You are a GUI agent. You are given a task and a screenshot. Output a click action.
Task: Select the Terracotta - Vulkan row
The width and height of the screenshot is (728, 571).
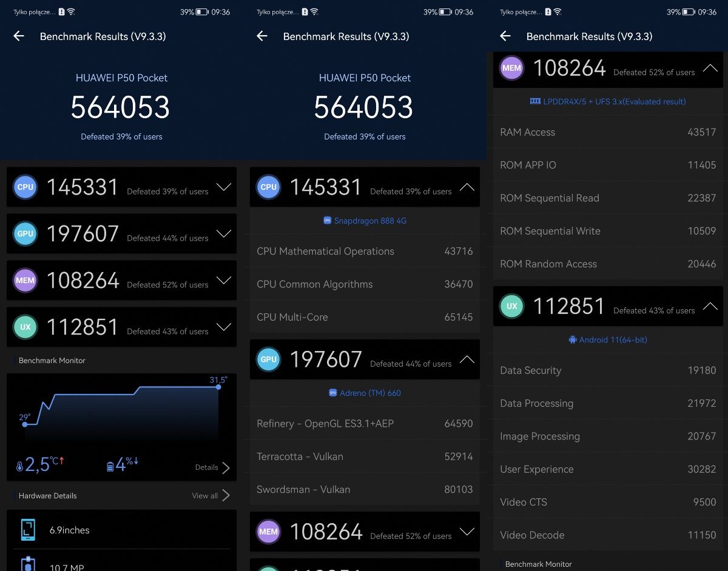click(x=365, y=456)
